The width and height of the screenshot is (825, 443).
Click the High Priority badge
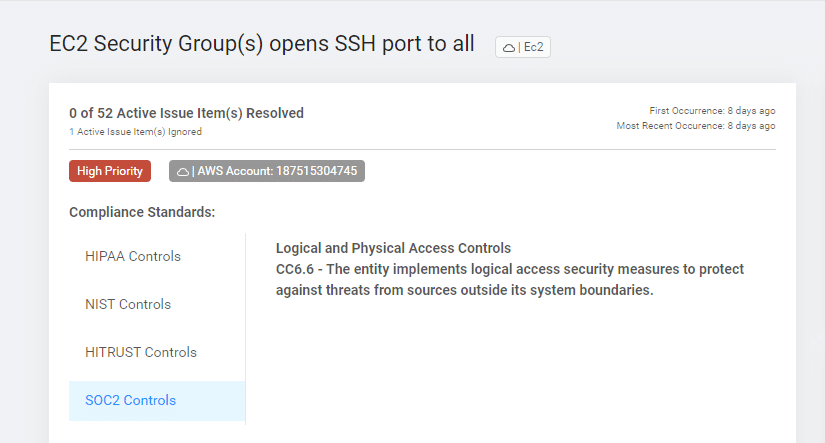pos(110,171)
